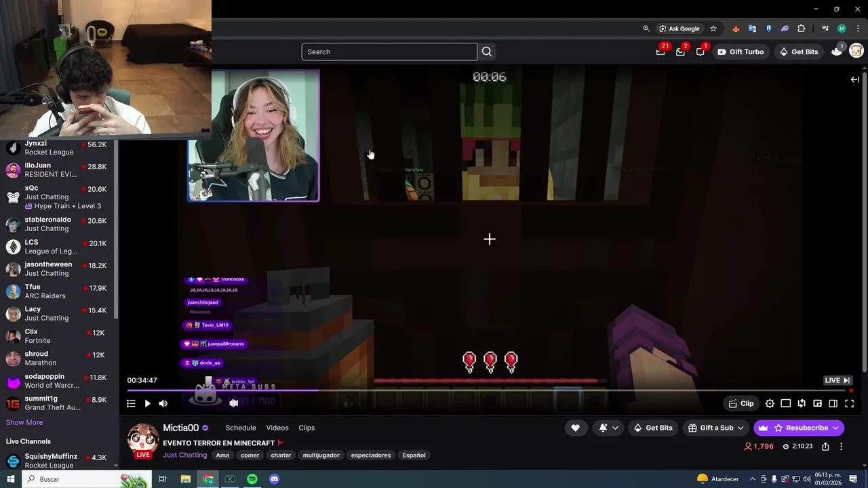Open the Videos tab
Image resolution: width=868 pixels, height=488 pixels.
point(277,428)
